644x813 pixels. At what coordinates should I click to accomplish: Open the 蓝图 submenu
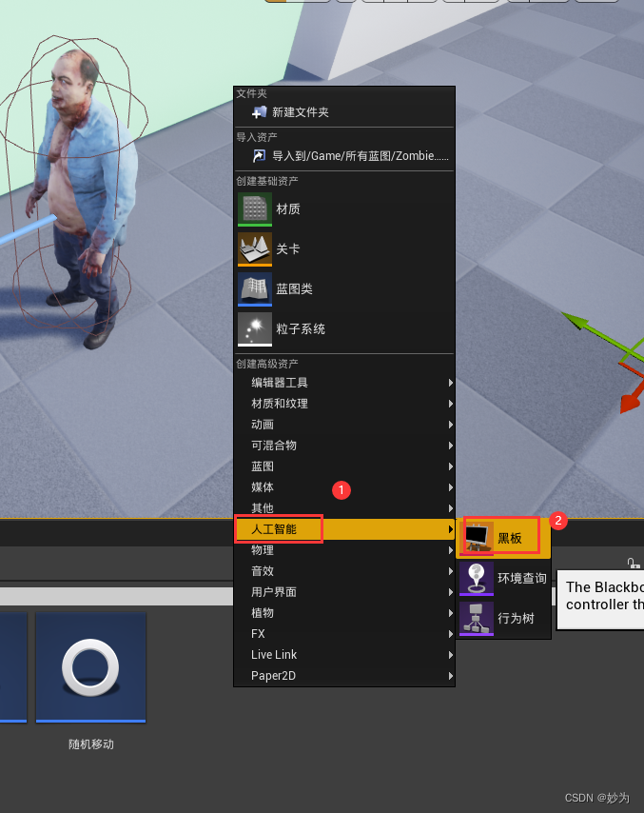[x=344, y=466]
